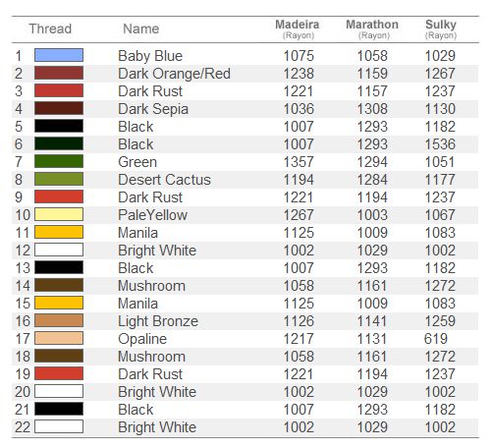Select the Opaline thread swatch
Image resolution: width=491 pixels, height=448 pixels.
[59, 338]
